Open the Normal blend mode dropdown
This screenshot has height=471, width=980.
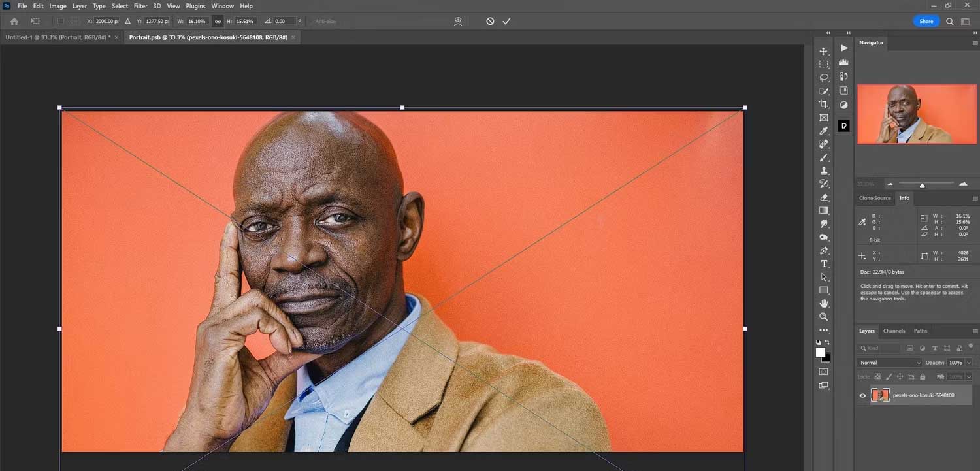tap(889, 363)
